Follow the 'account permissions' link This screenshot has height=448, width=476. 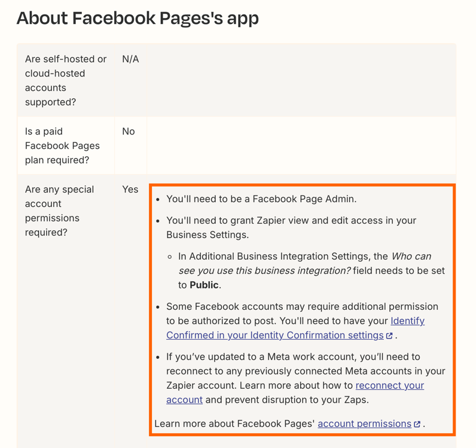[364, 423]
